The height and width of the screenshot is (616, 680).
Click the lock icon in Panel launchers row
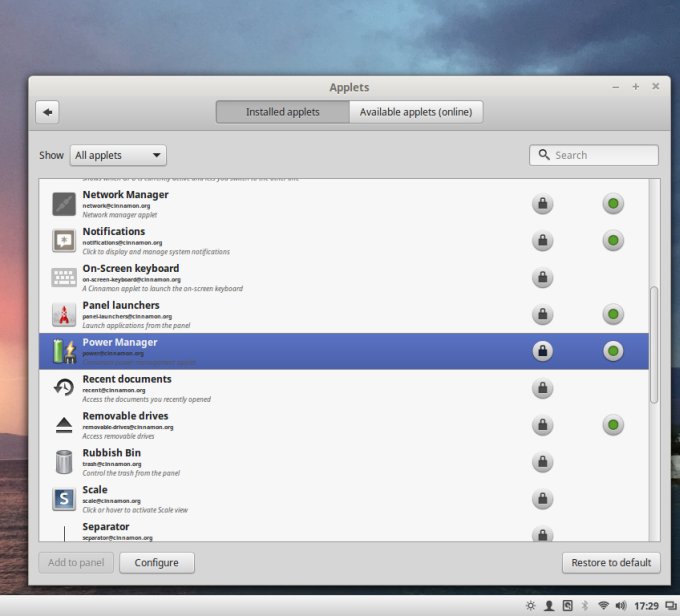coord(543,314)
